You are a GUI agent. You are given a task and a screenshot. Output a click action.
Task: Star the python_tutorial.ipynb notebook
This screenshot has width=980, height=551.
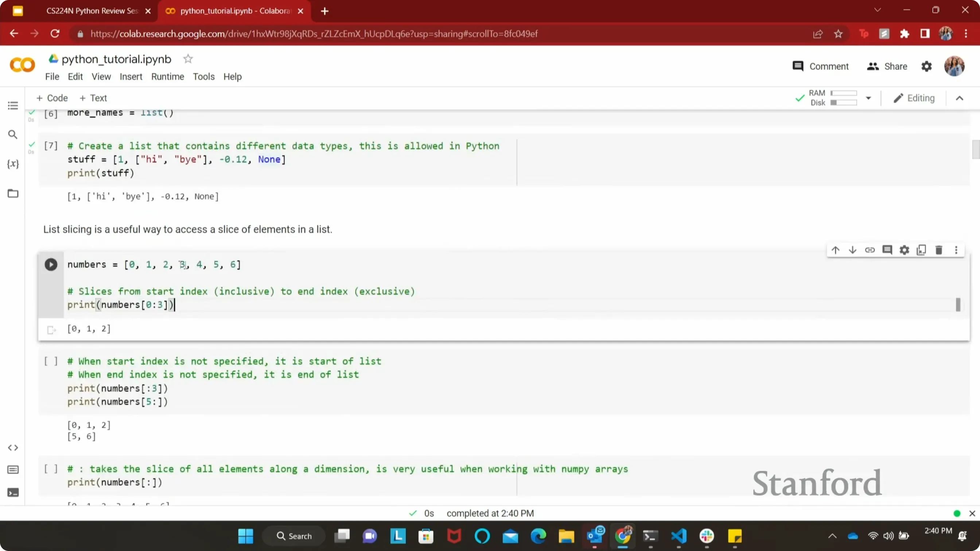coord(188,59)
